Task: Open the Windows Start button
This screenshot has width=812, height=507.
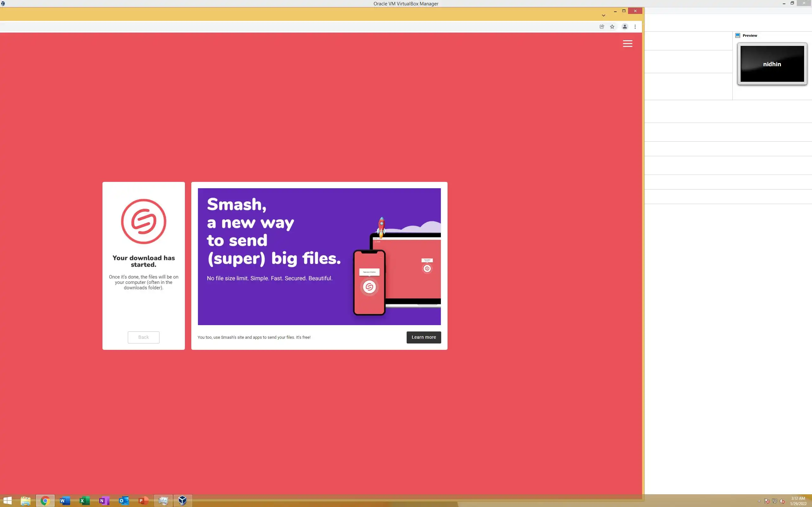Action: (7, 501)
